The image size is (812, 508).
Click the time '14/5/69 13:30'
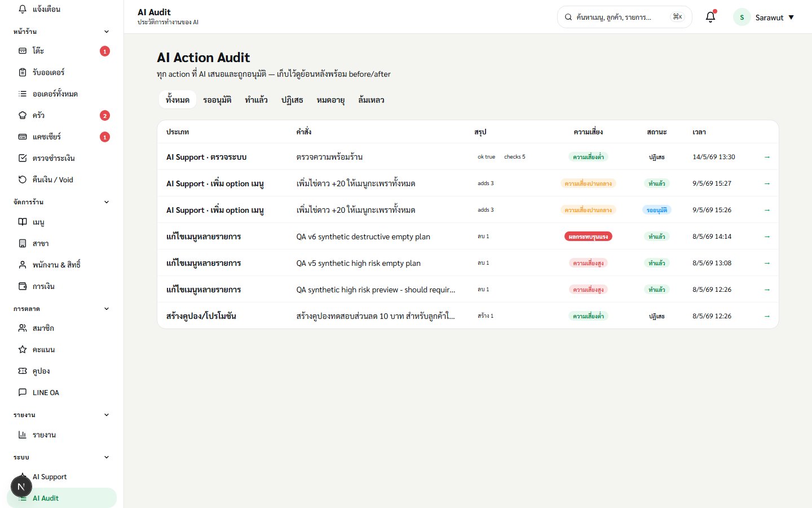(x=714, y=157)
